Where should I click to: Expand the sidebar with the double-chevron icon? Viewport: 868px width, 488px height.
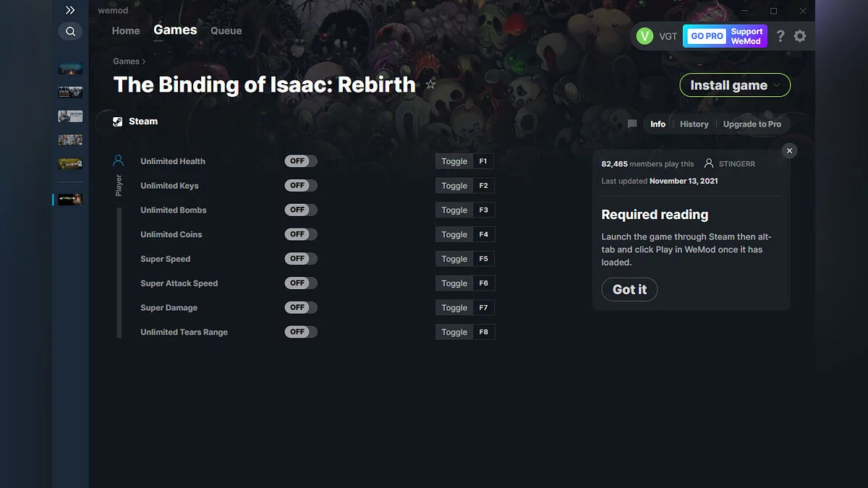(70, 10)
